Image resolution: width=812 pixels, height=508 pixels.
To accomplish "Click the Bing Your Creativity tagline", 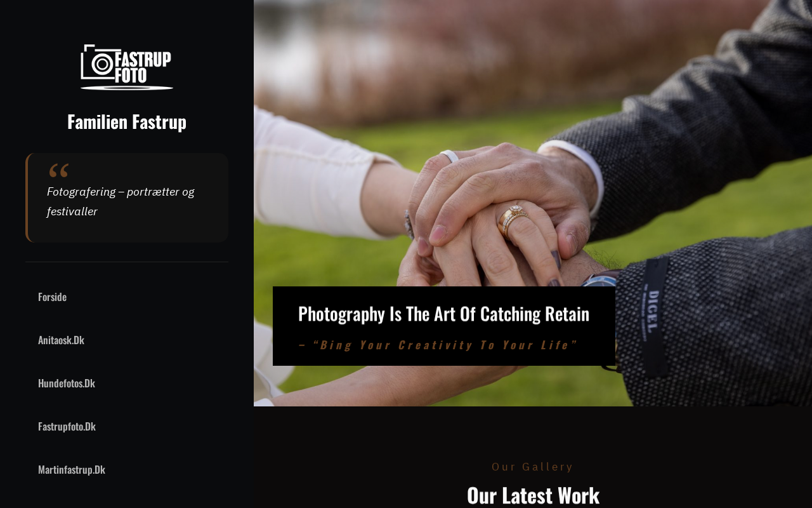I will pyautogui.click(x=437, y=345).
